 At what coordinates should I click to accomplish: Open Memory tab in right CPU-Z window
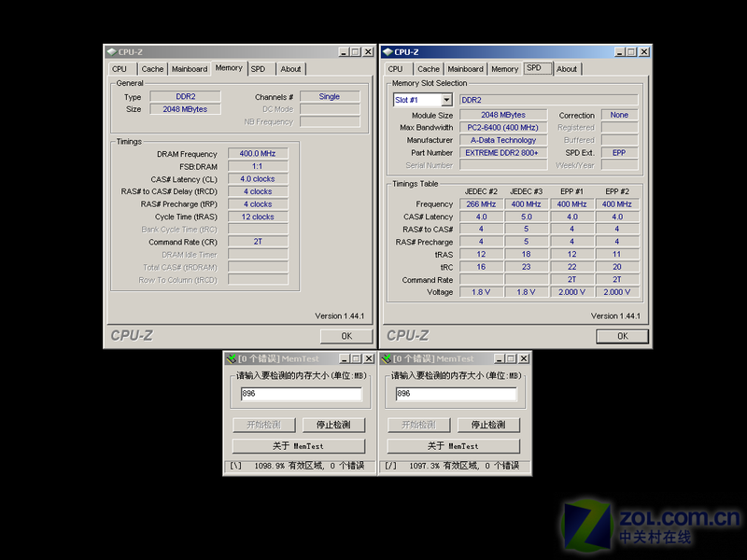click(505, 69)
